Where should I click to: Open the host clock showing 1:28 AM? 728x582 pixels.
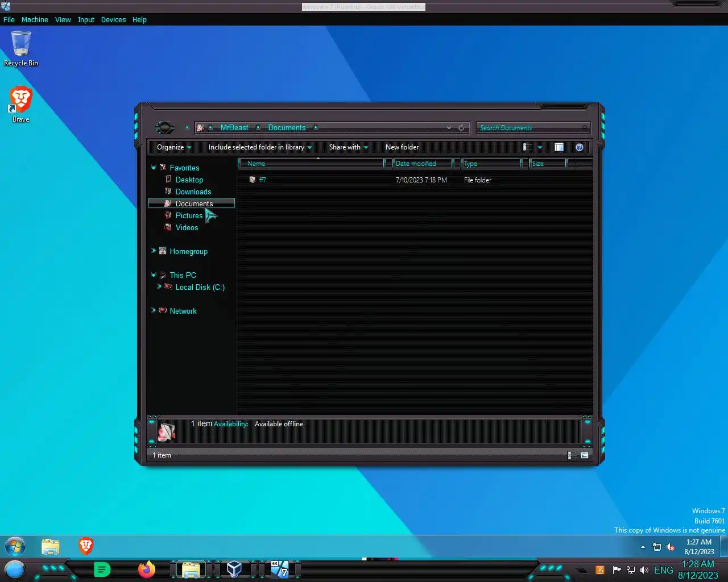[x=698, y=570]
